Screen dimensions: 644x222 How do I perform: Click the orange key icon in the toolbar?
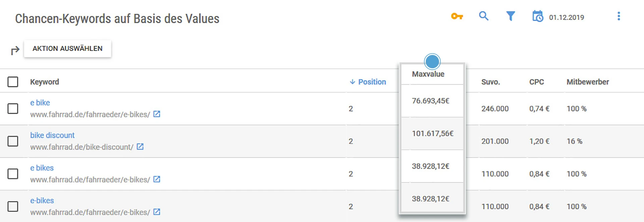(457, 16)
